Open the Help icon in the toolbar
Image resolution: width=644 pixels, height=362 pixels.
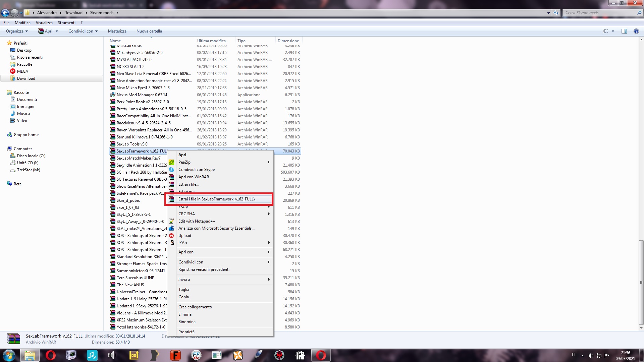pyautogui.click(x=636, y=31)
